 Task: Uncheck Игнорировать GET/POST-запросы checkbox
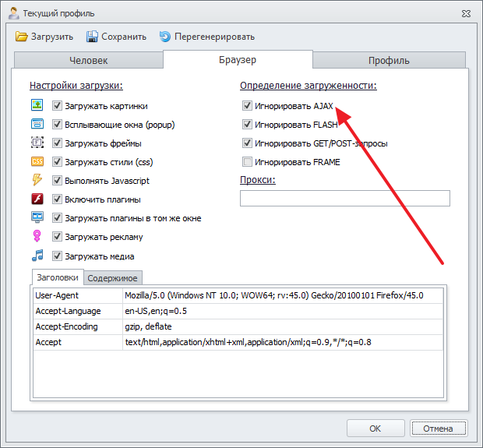tap(247, 143)
